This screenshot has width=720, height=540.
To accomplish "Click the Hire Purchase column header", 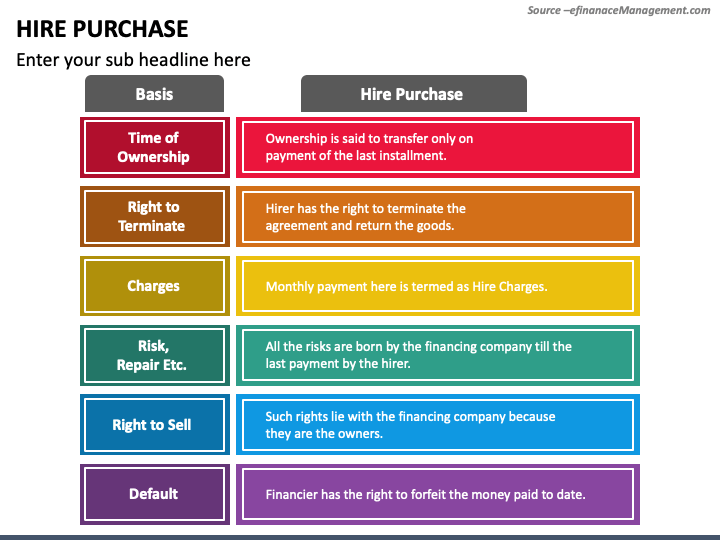I will (414, 94).
